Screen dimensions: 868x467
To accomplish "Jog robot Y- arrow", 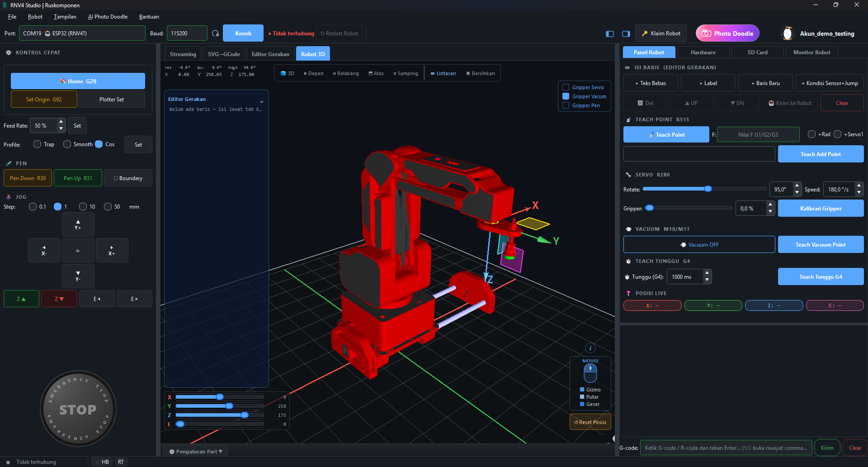I will 78,276.
